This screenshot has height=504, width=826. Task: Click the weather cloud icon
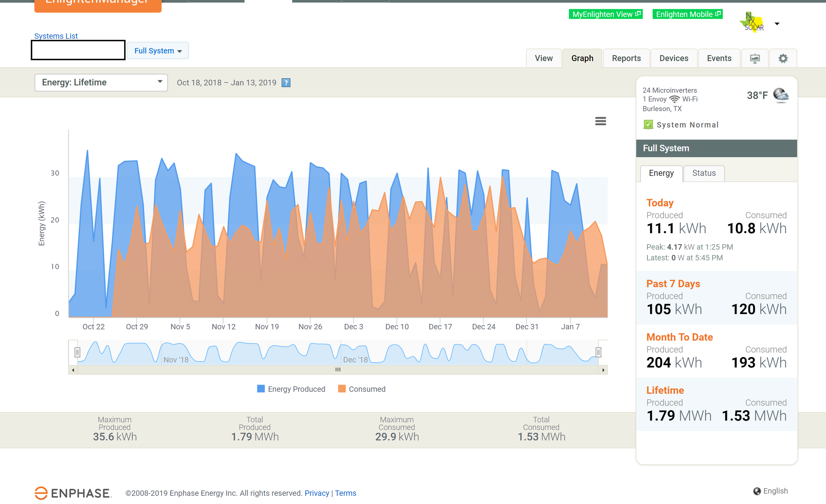[780, 95]
